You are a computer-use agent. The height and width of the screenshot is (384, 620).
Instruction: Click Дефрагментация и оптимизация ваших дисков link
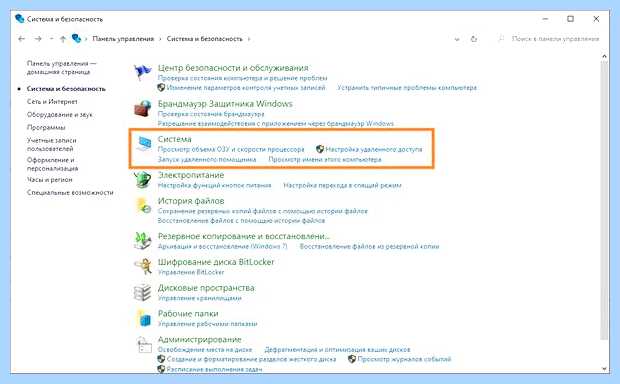click(x=337, y=350)
